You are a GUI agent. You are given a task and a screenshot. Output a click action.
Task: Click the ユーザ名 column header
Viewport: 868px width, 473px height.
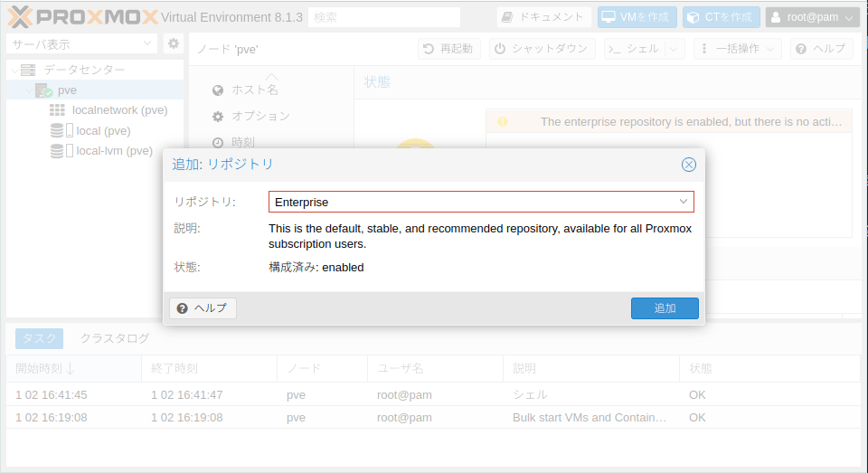(x=435, y=368)
